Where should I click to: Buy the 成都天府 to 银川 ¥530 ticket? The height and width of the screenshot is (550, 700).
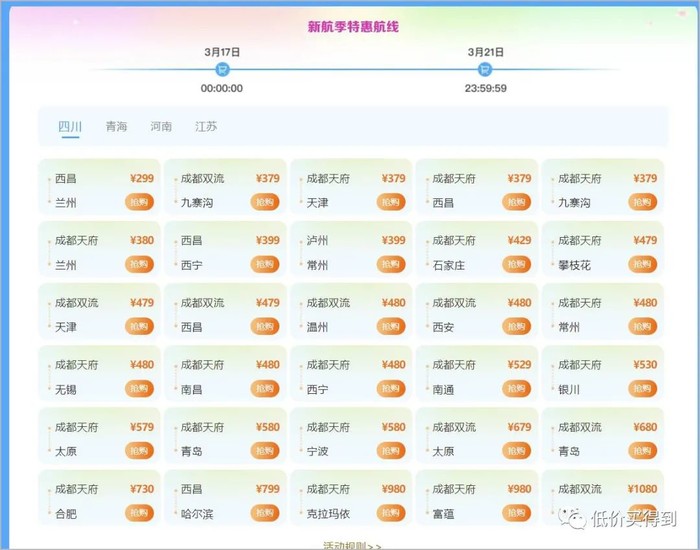click(642, 388)
